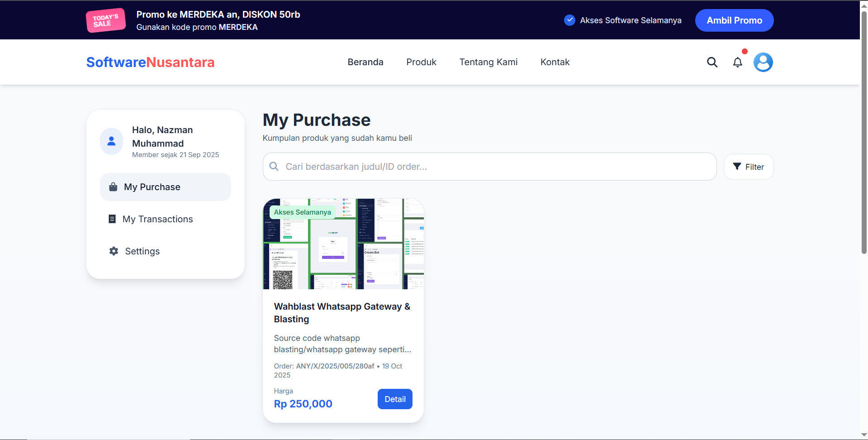Image resolution: width=868 pixels, height=440 pixels.
Task: Open the user profile avatar in header
Action: pyautogui.click(x=763, y=62)
